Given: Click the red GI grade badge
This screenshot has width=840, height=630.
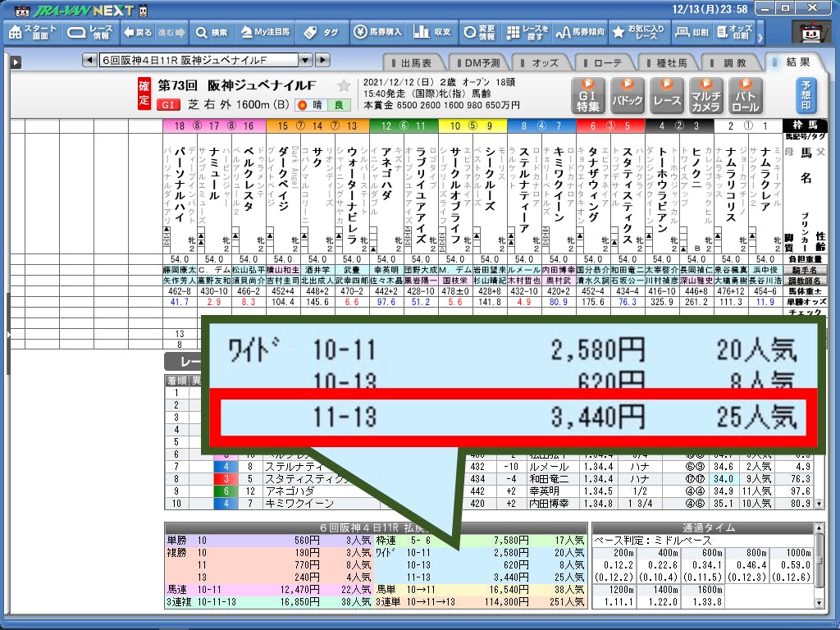Looking at the screenshot, I should pyautogui.click(x=167, y=105).
